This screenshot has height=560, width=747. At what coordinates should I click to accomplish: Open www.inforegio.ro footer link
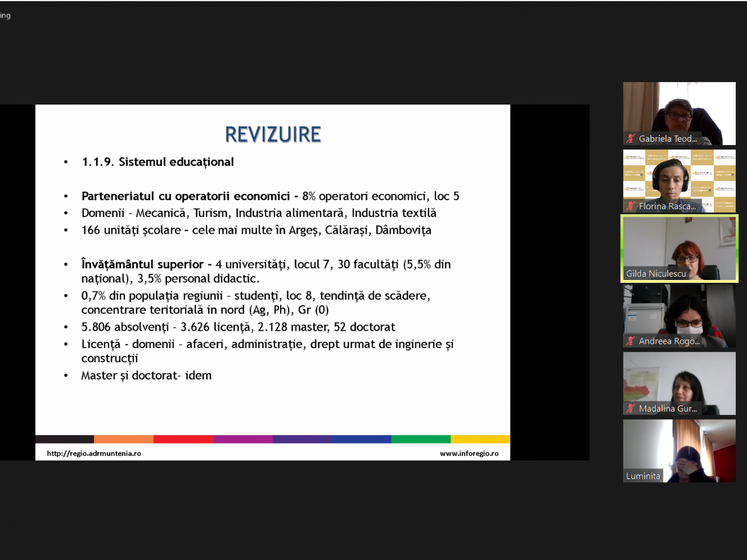[469, 453]
